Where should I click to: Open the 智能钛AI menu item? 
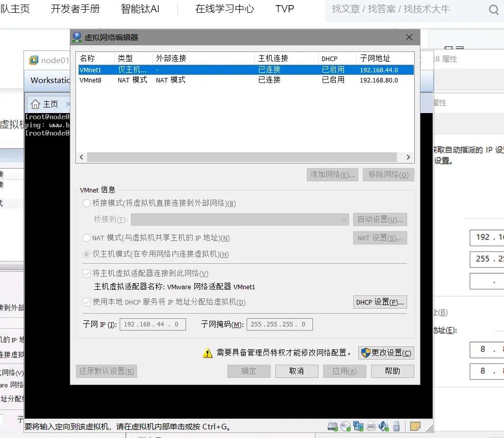pyautogui.click(x=140, y=9)
